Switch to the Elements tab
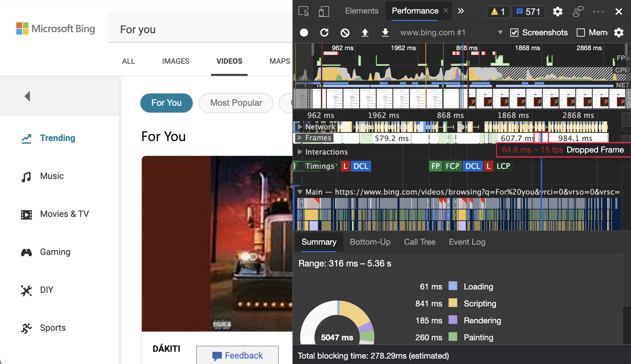Screen dimensions: 631x364 (x=362, y=11)
